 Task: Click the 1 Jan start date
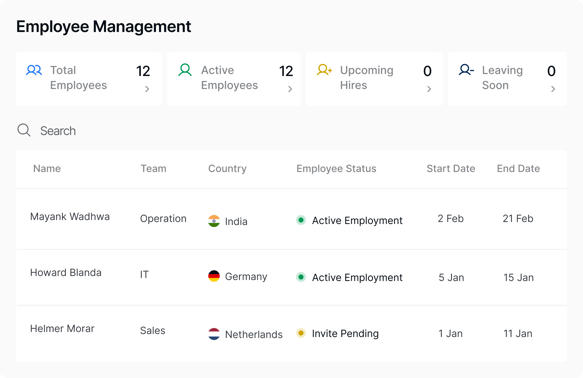[x=450, y=334]
